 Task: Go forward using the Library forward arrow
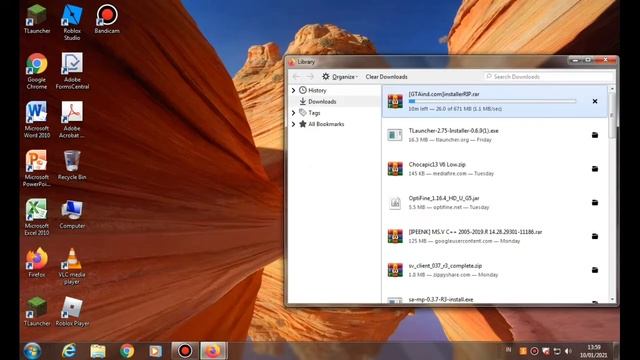pyautogui.click(x=310, y=77)
